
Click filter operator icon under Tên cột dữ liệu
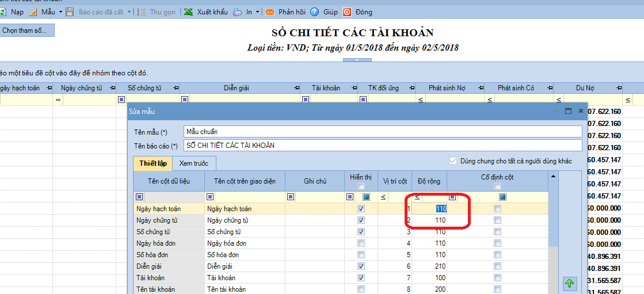[x=139, y=197]
